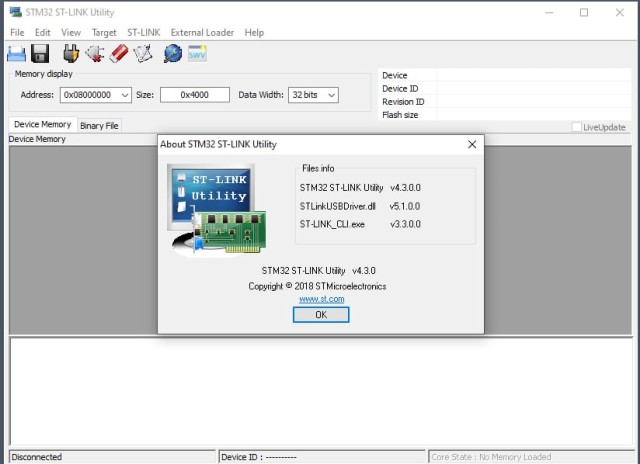This screenshot has width=640, height=464.
Task: Open the External Loader menu
Action: [x=202, y=33]
